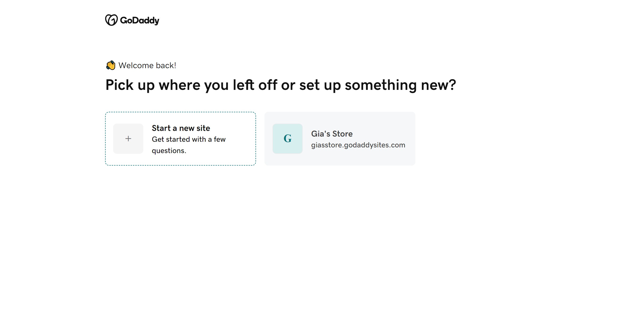Click the word "questions." in the new site card

point(169,151)
